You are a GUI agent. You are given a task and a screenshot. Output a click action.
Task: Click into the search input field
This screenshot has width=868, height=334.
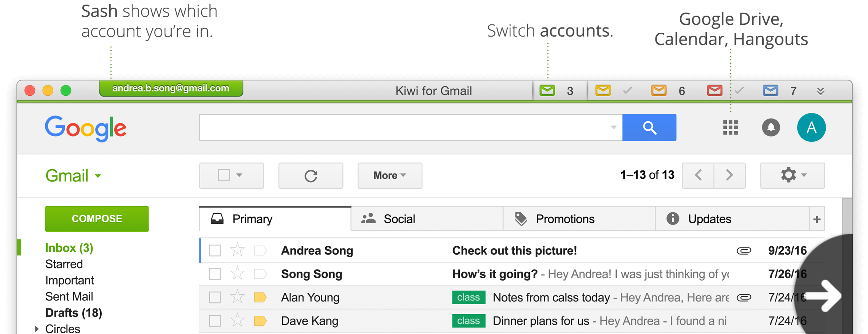coord(404,128)
